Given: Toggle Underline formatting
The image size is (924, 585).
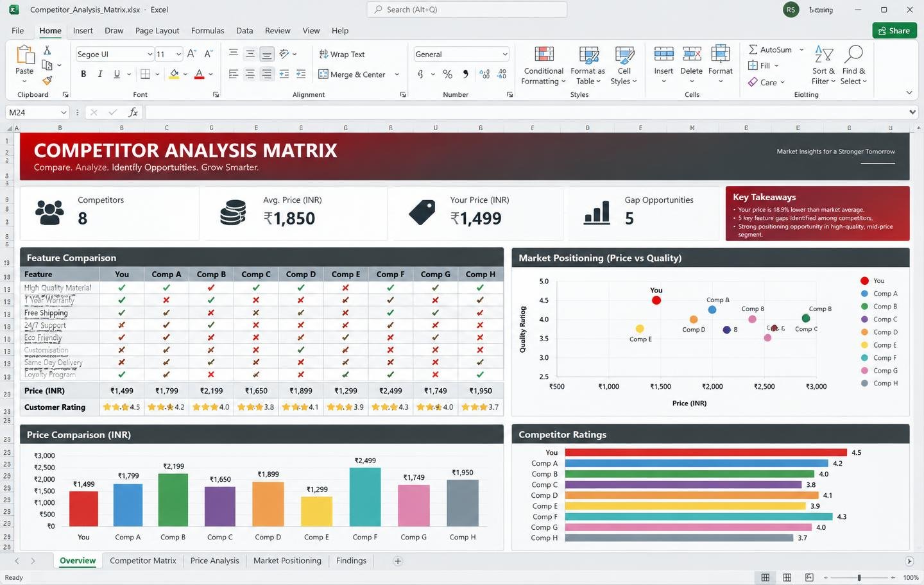Looking at the screenshot, I should pos(116,74).
